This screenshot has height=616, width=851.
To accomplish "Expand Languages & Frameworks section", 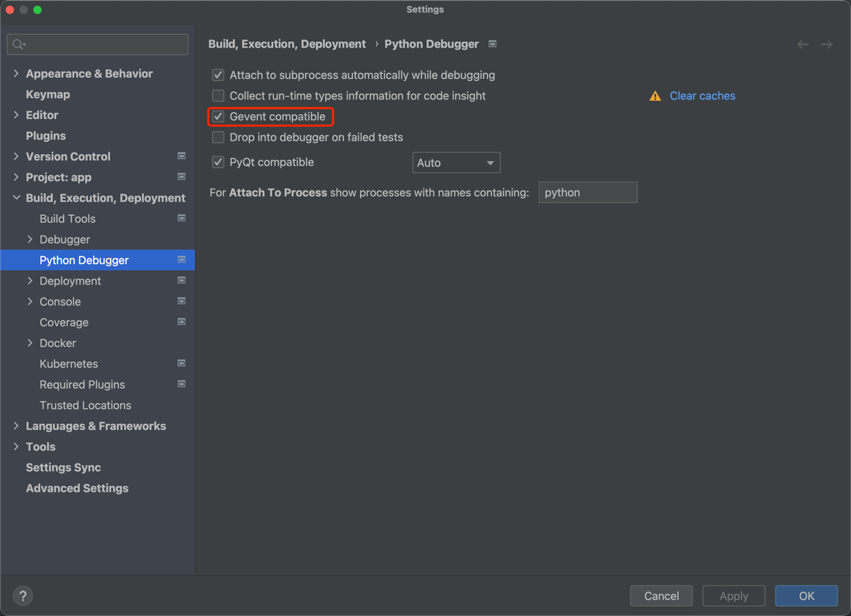I will [x=16, y=426].
